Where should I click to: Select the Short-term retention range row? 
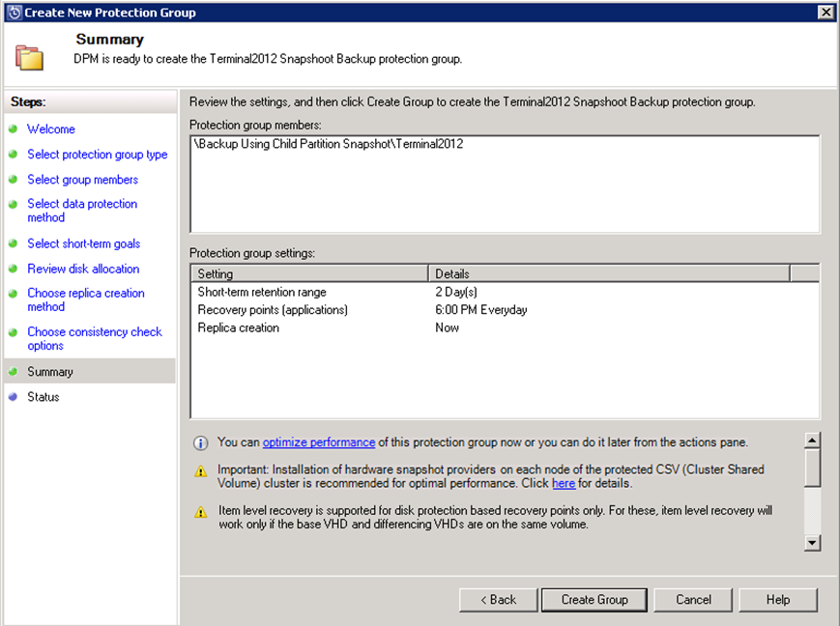(505, 292)
